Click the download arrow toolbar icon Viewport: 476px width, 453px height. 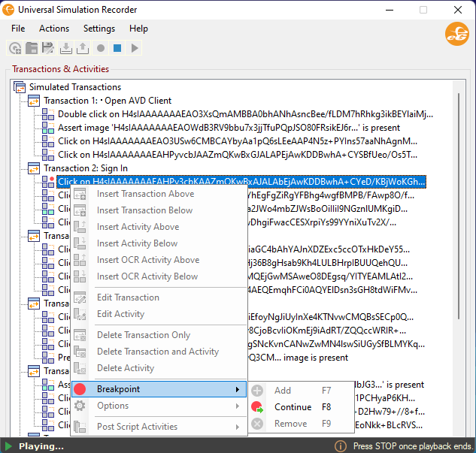point(66,48)
